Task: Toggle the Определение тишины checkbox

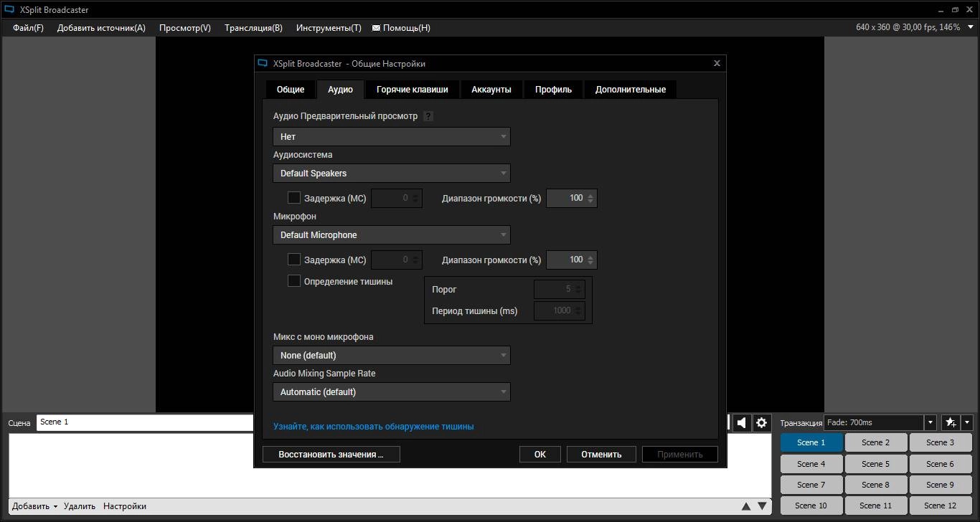Action: pyautogui.click(x=294, y=281)
